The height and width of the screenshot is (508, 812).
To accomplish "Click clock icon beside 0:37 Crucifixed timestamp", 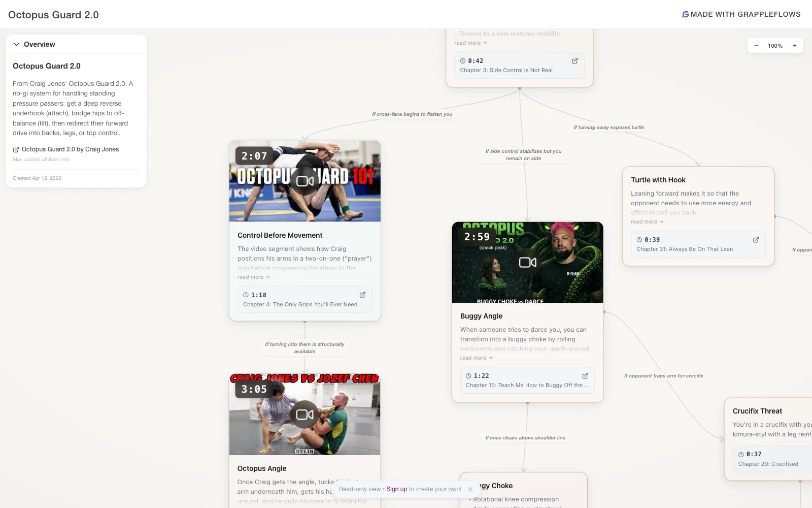I will pyautogui.click(x=741, y=454).
